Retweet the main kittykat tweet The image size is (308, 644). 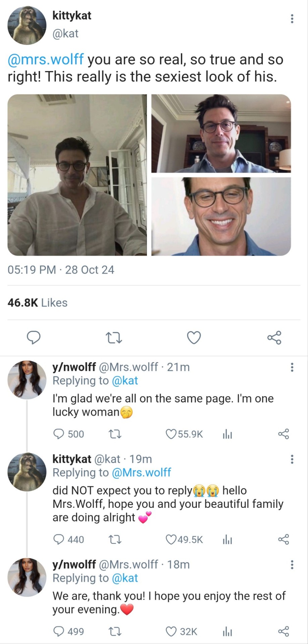coord(114,337)
